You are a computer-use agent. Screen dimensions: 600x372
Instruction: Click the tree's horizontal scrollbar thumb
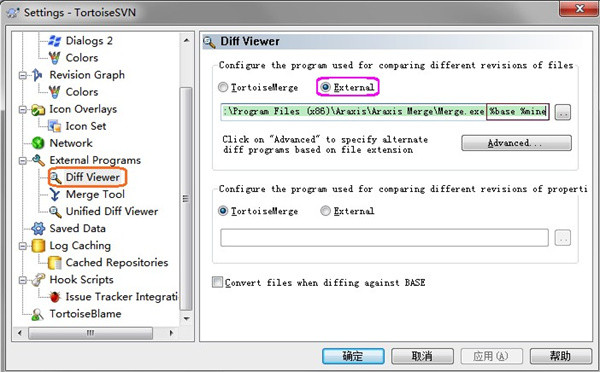pyautogui.click(x=90, y=333)
